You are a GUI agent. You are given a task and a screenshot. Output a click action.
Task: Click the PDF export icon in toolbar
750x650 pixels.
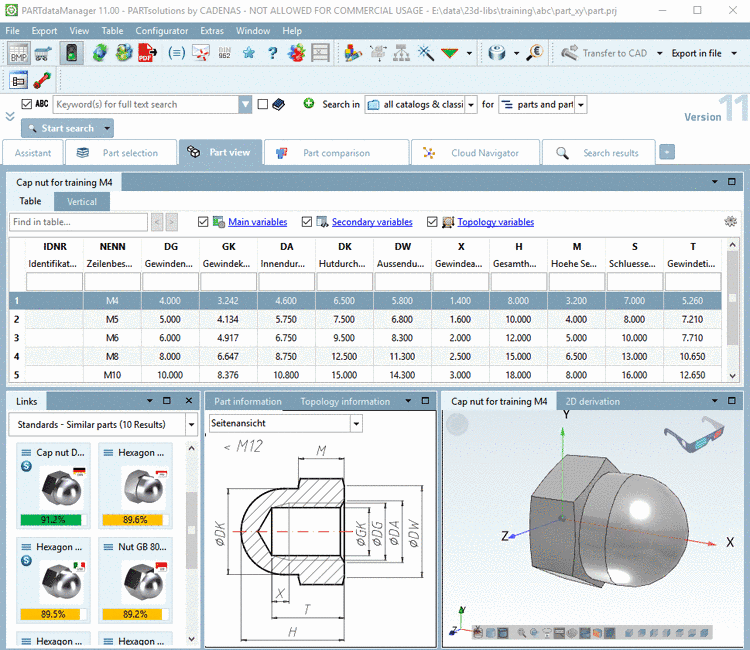pyautogui.click(x=148, y=53)
